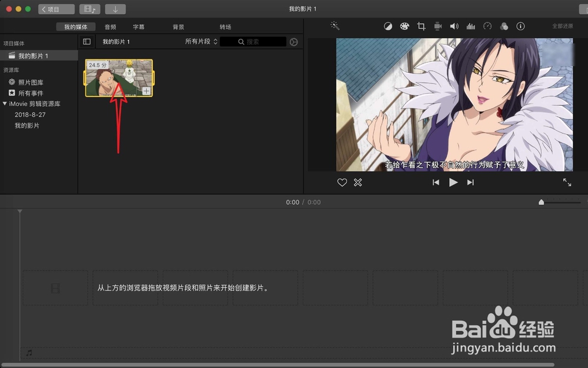The image size is (588, 368).
Task: Open the stabilization camera tool
Action: 437,26
